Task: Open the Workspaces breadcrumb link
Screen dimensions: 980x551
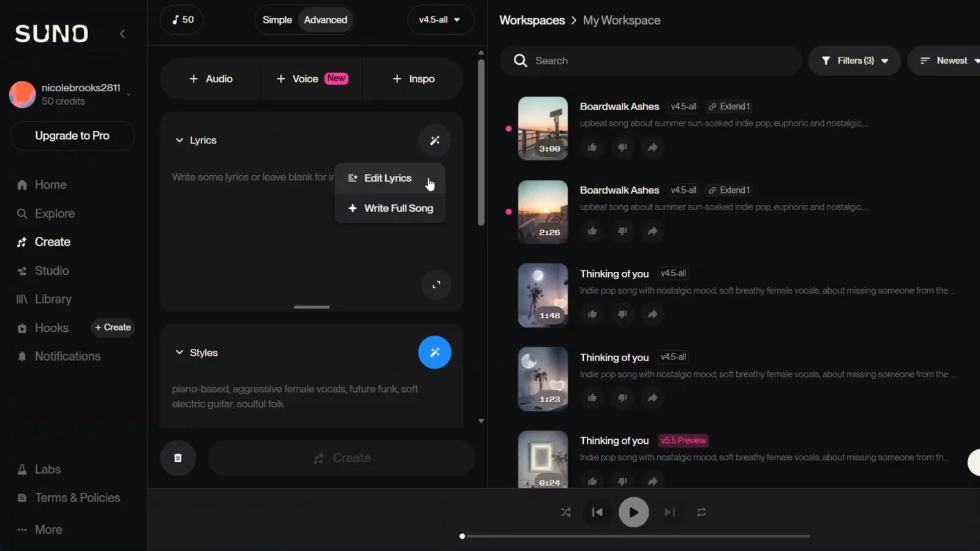Action: point(532,20)
